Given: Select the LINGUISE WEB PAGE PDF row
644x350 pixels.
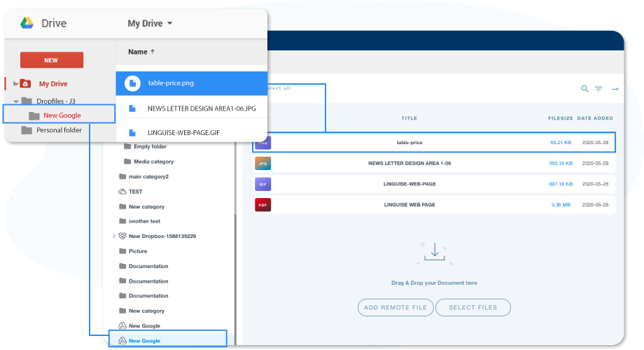Looking at the screenshot, I should tap(434, 204).
